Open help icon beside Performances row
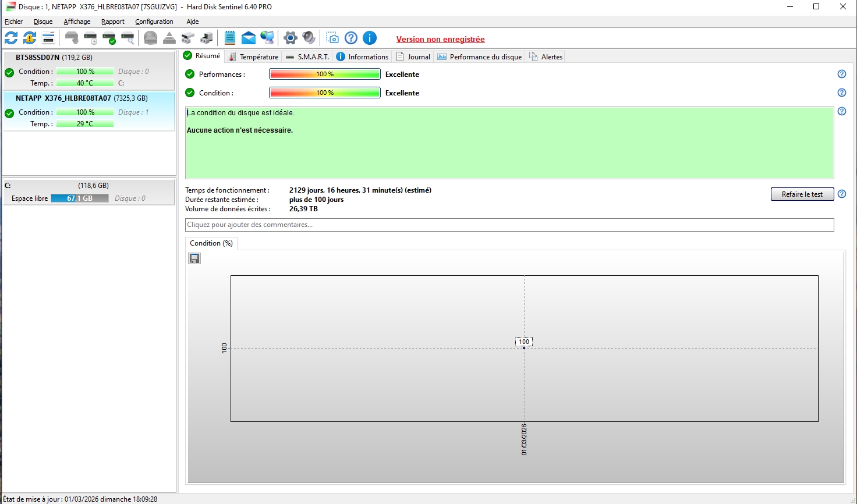The width and height of the screenshot is (857, 504). pos(841,74)
